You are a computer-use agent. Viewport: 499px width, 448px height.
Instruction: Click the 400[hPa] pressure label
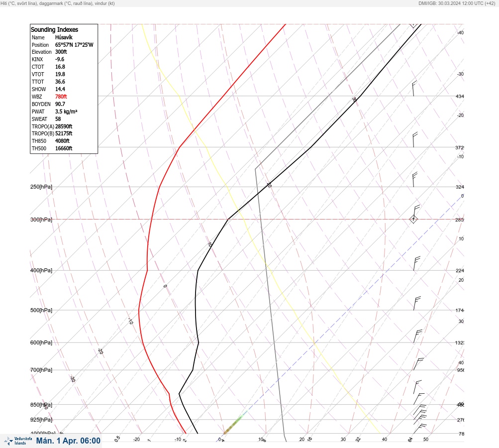pyautogui.click(x=41, y=270)
